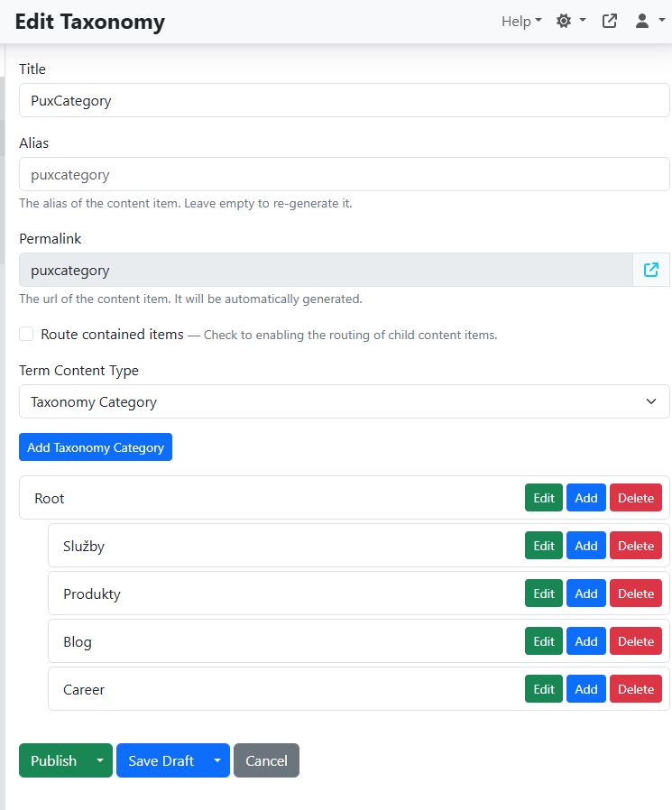Expand the Term Content Type dropdown
672x810 pixels.
pos(344,402)
